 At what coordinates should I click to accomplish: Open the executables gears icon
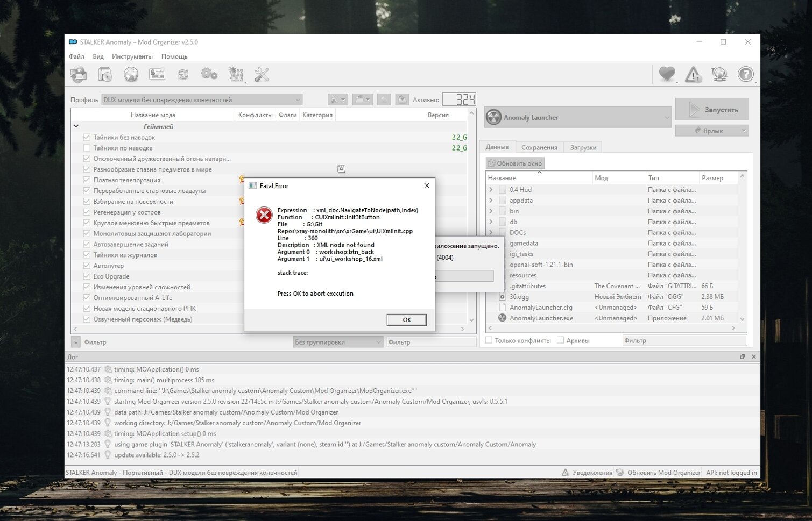click(209, 74)
